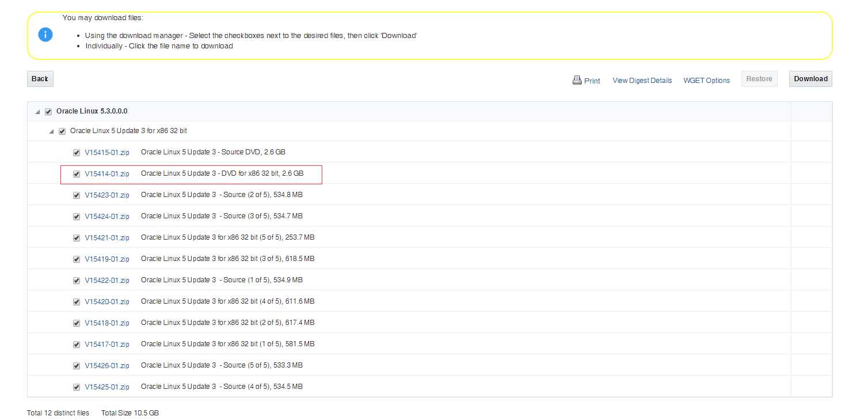Uncheck the V15420-01.zip checkbox
This screenshot has width=868, height=420.
pos(77,302)
